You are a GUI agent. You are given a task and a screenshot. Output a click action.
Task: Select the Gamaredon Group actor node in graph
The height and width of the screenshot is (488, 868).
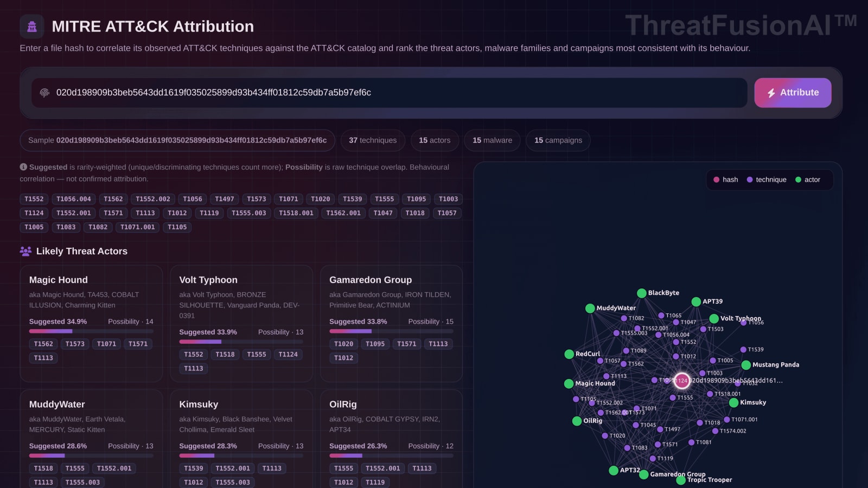(x=643, y=474)
